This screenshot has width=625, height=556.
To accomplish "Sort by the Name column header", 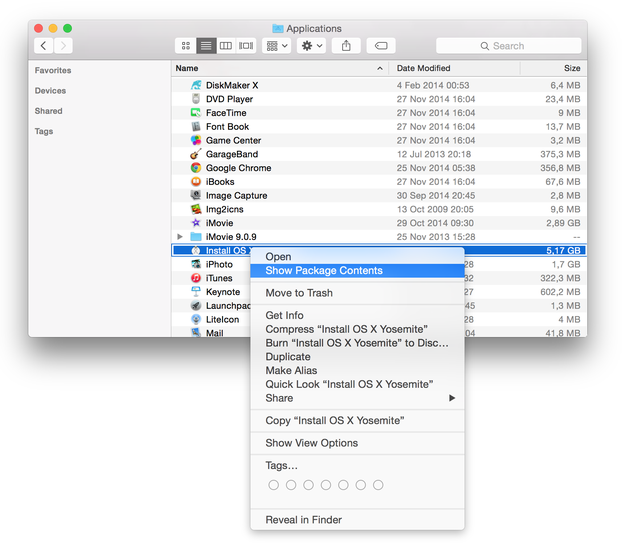I will (280, 69).
